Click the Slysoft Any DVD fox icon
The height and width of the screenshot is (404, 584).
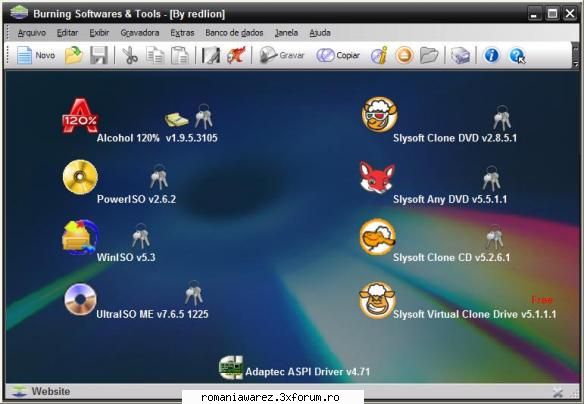point(377,178)
